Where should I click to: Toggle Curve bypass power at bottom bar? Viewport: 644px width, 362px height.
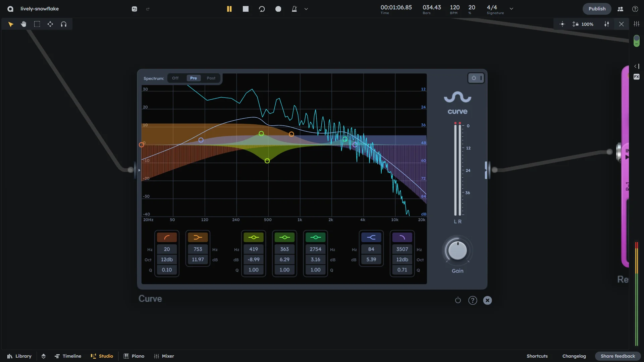(x=458, y=300)
